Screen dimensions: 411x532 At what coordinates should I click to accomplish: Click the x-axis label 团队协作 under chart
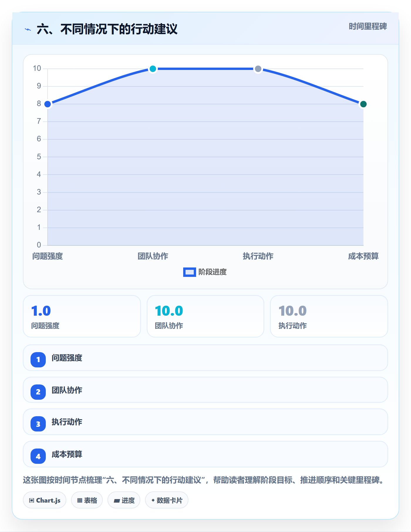(x=153, y=256)
